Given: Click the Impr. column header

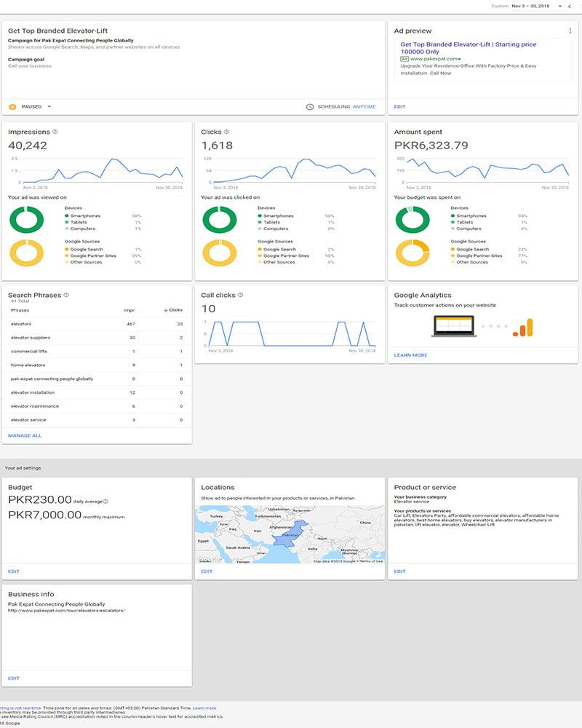Looking at the screenshot, I should [x=129, y=310].
